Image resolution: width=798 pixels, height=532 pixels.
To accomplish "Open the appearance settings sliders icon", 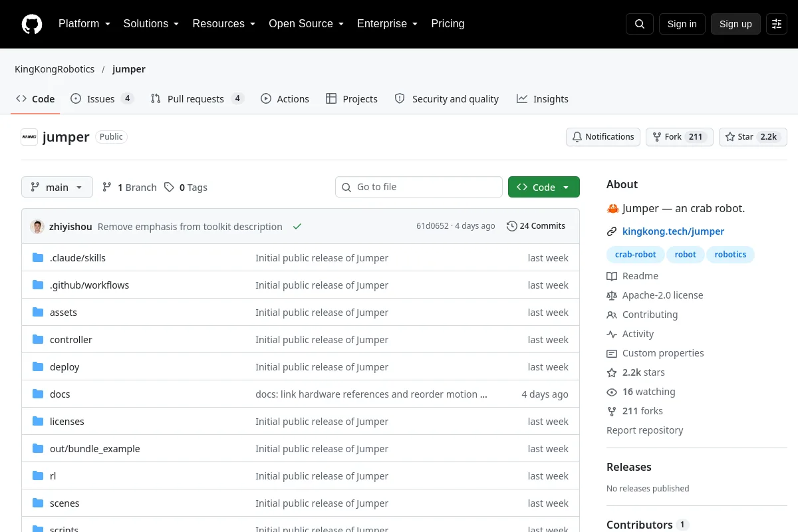I will pos(777,24).
